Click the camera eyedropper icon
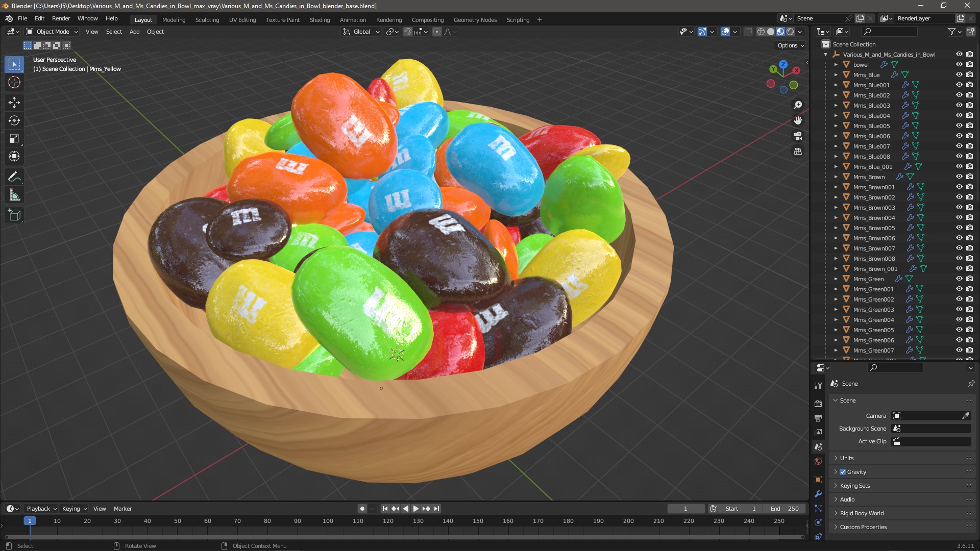The image size is (980, 551). coord(966,416)
